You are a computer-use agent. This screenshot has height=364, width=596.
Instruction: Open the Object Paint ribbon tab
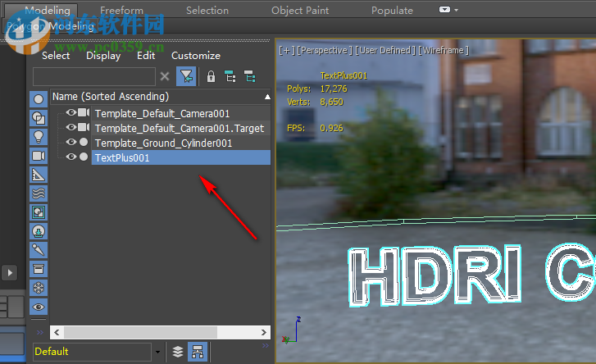pyautogui.click(x=300, y=11)
